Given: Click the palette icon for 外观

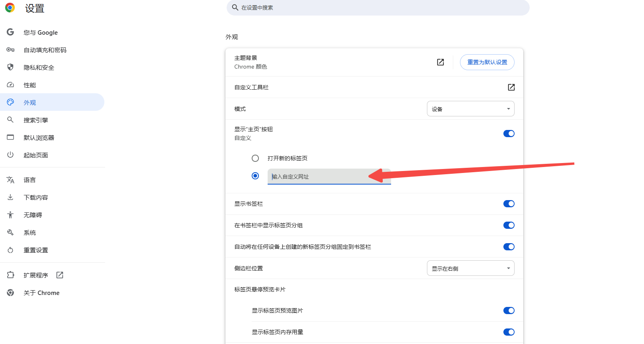Looking at the screenshot, I should point(10,102).
